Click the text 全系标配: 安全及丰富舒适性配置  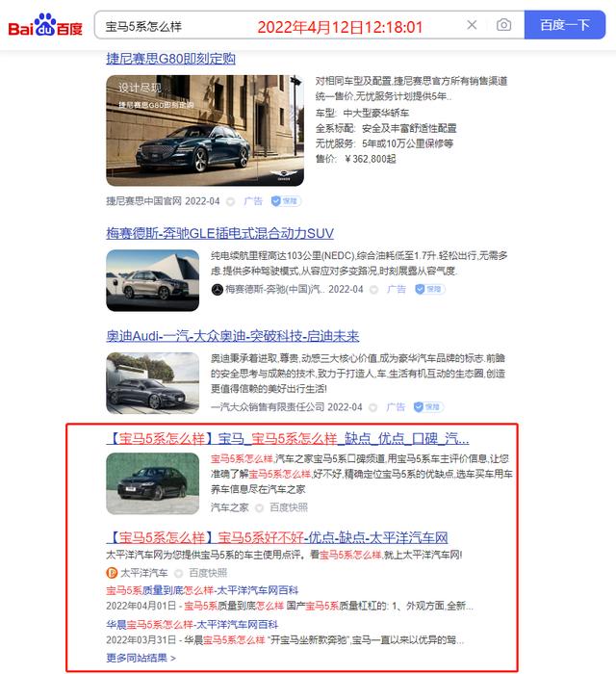[x=386, y=128]
